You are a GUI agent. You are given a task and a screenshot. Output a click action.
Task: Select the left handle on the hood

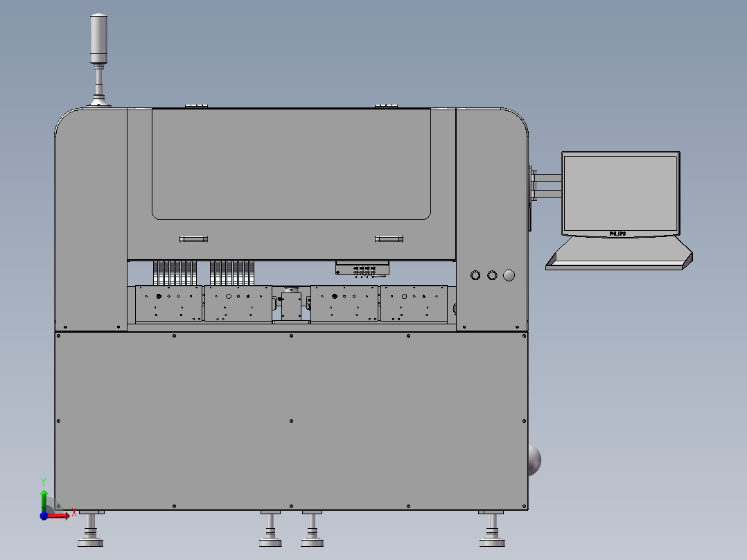click(x=193, y=239)
